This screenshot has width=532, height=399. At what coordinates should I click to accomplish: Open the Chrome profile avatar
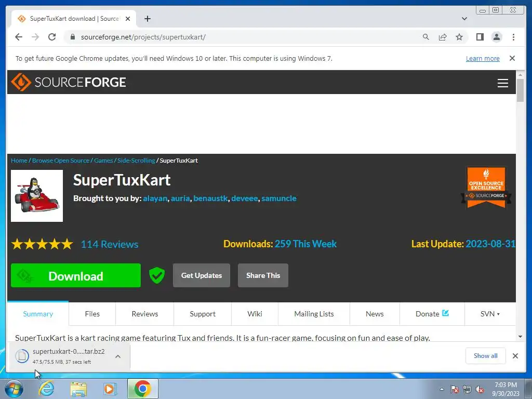point(497,37)
